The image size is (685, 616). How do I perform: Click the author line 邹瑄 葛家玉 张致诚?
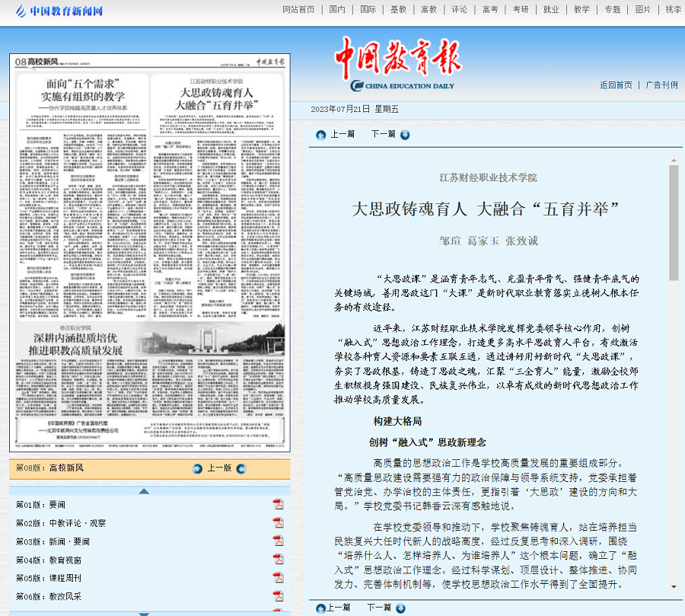coord(489,241)
